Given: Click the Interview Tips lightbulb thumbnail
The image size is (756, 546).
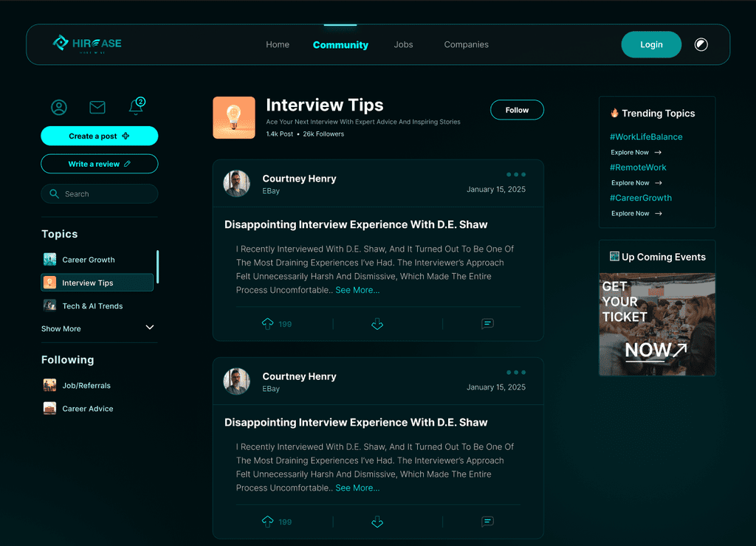Looking at the screenshot, I should [x=234, y=117].
